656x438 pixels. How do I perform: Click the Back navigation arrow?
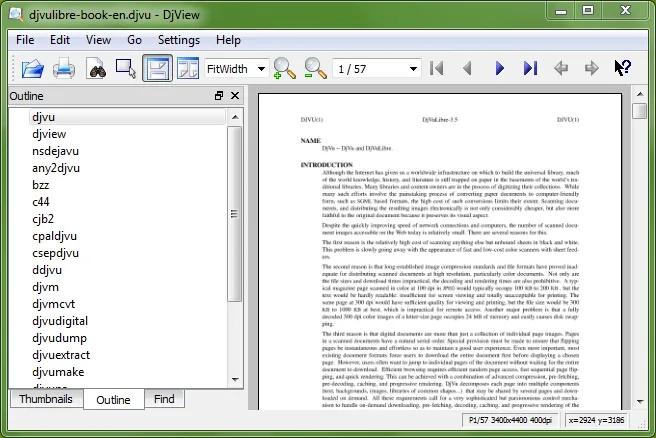click(x=561, y=68)
